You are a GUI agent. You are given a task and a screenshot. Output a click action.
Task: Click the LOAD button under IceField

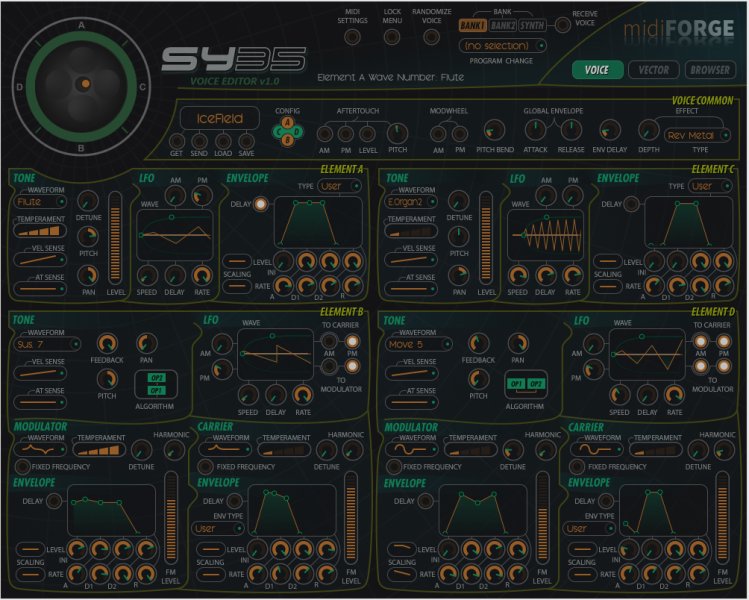pyautogui.click(x=223, y=141)
